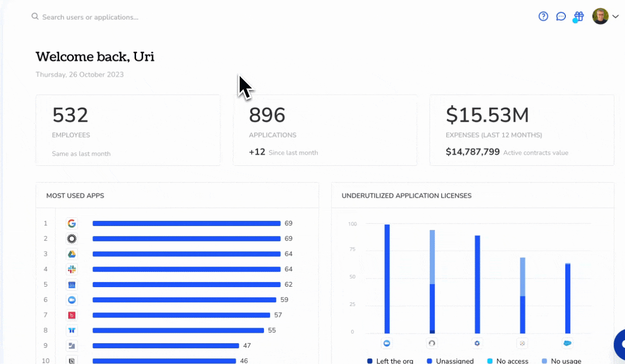
Task: Open the Notion app icon ranked 10
Action: 72,360
